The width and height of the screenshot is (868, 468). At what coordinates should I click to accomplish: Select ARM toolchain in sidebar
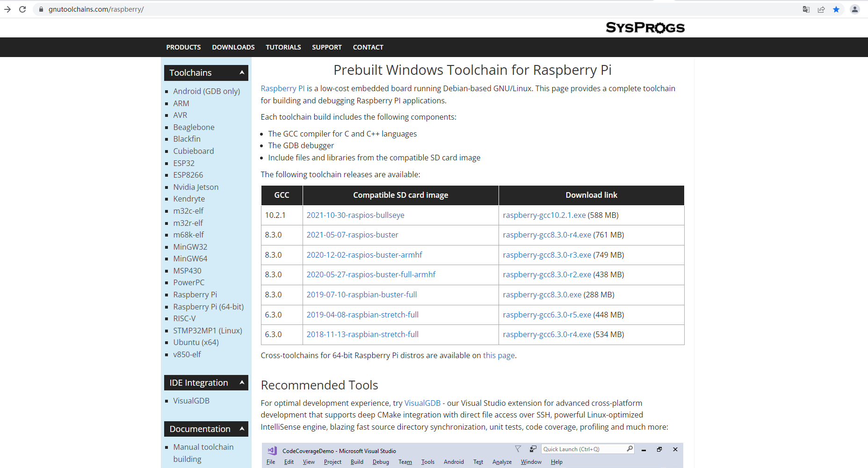pyautogui.click(x=181, y=103)
